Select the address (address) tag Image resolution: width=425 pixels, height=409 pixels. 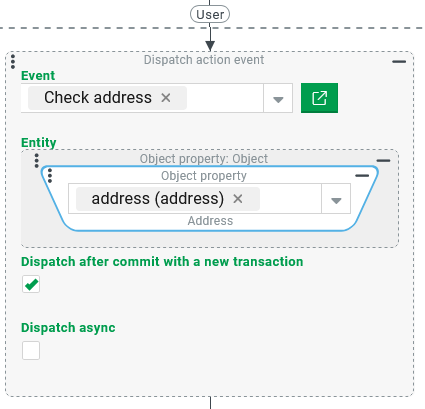click(158, 199)
